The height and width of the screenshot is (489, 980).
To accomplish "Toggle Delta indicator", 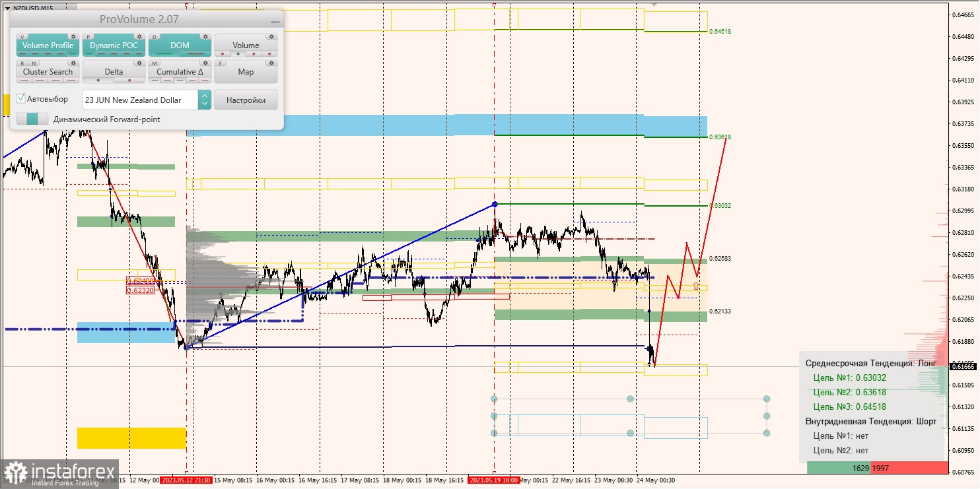I will 114,71.
